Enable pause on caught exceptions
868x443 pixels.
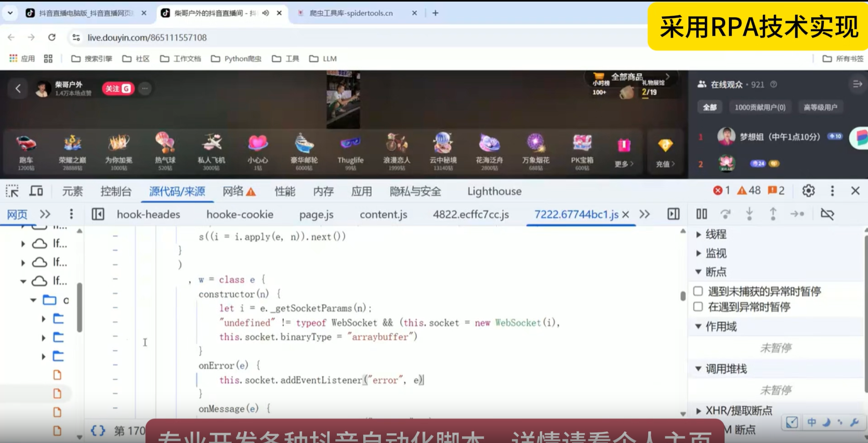click(x=698, y=307)
